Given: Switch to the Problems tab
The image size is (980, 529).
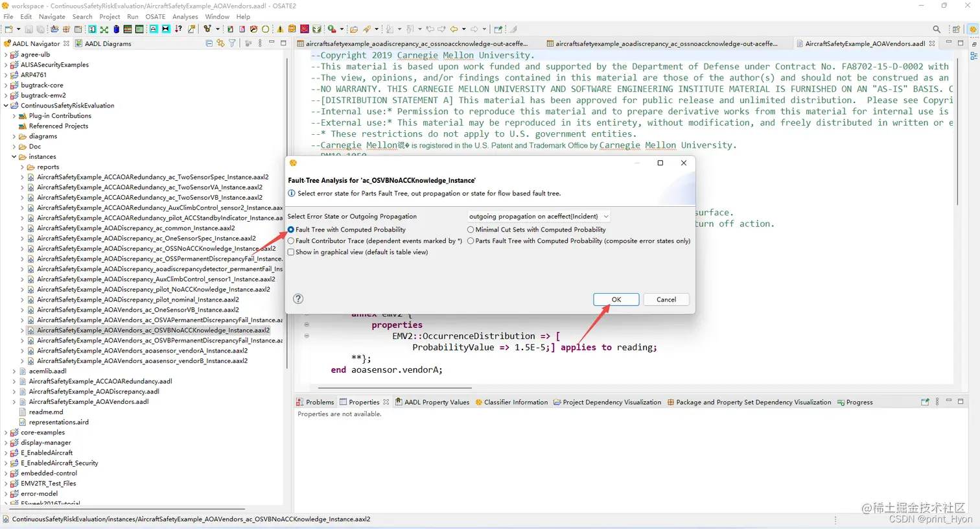Looking at the screenshot, I should pos(315,402).
